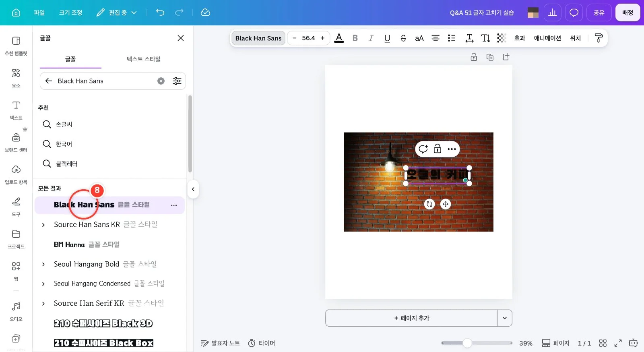This screenshot has width=644, height=352.
Task: Add a page with 페이지 추가
Action: pos(411,318)
